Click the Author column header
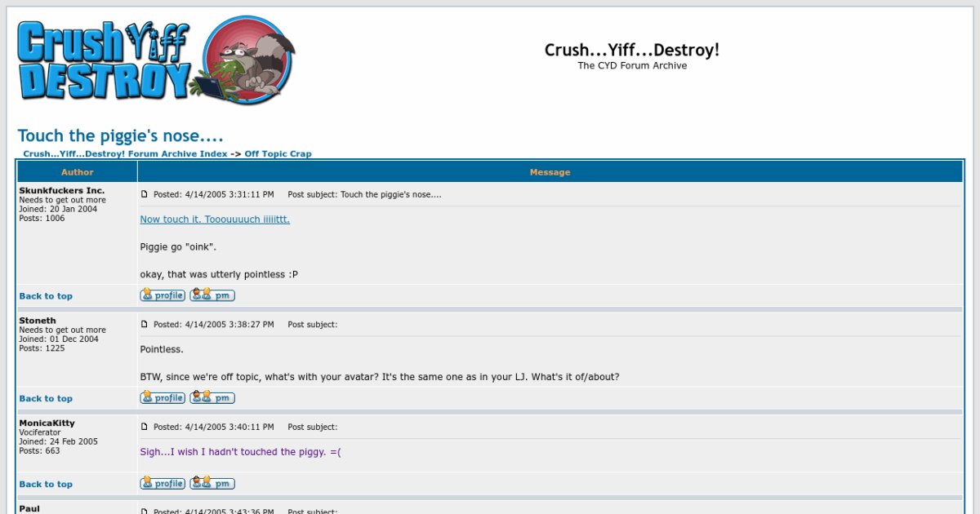980x514 pixels. click(78, 172)
